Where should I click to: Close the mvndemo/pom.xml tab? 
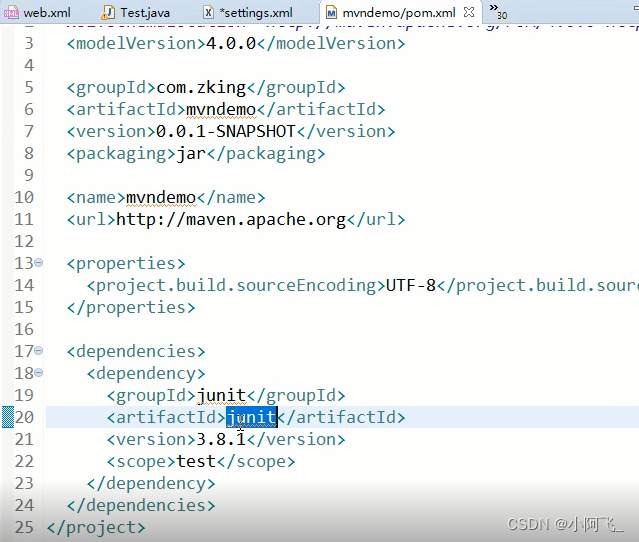pyautogui.click(x=469, y=12)
